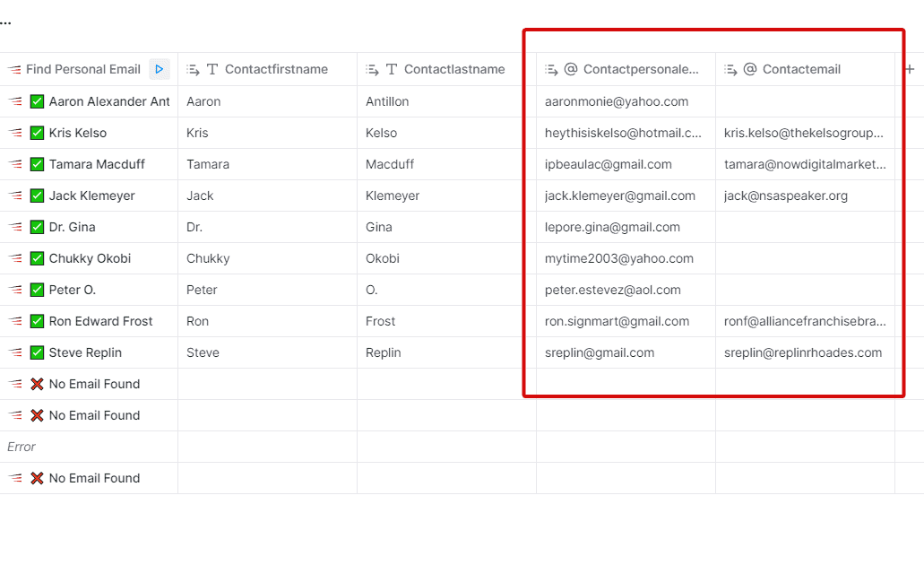Click the @ icon in Contactpersonale... header

tap(570, 69)
